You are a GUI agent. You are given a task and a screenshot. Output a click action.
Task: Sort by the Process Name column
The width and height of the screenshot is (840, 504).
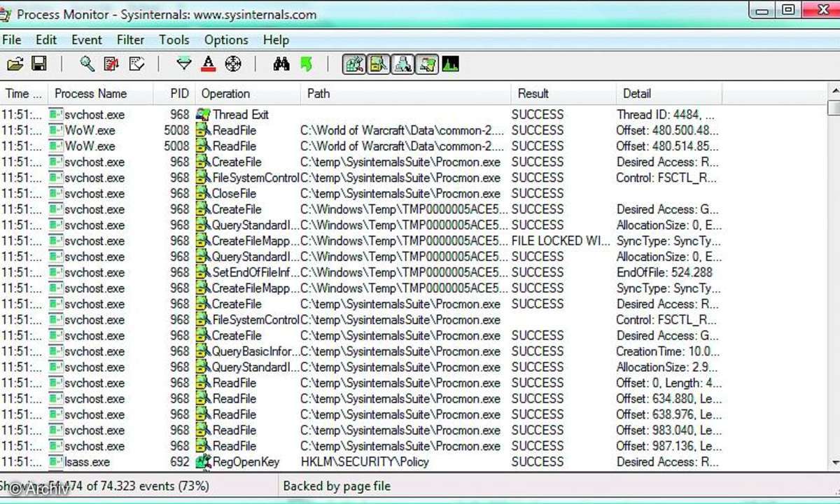92,93
